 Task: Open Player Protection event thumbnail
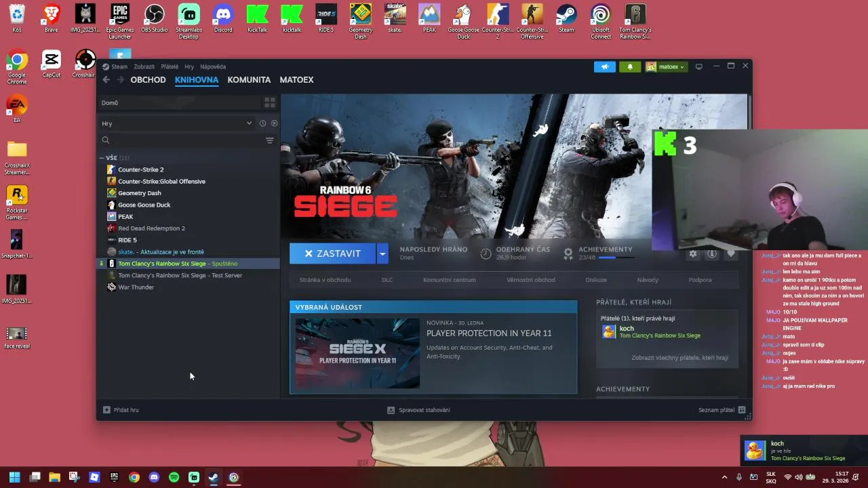tap(357, 353)
